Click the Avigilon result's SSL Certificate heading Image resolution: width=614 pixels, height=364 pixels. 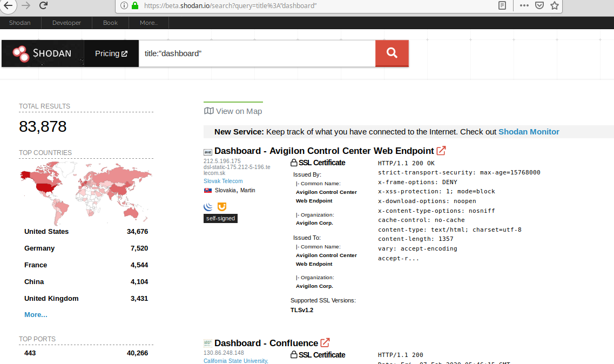(318, 163)
